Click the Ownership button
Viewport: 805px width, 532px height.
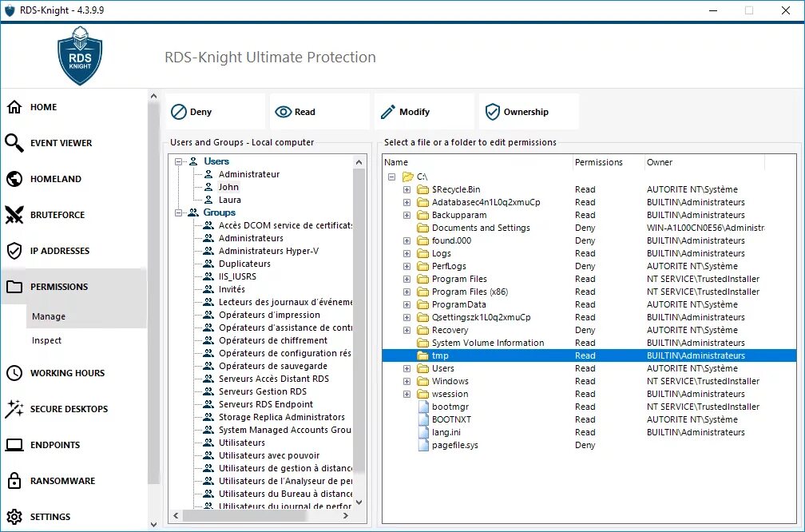[529, 112]
